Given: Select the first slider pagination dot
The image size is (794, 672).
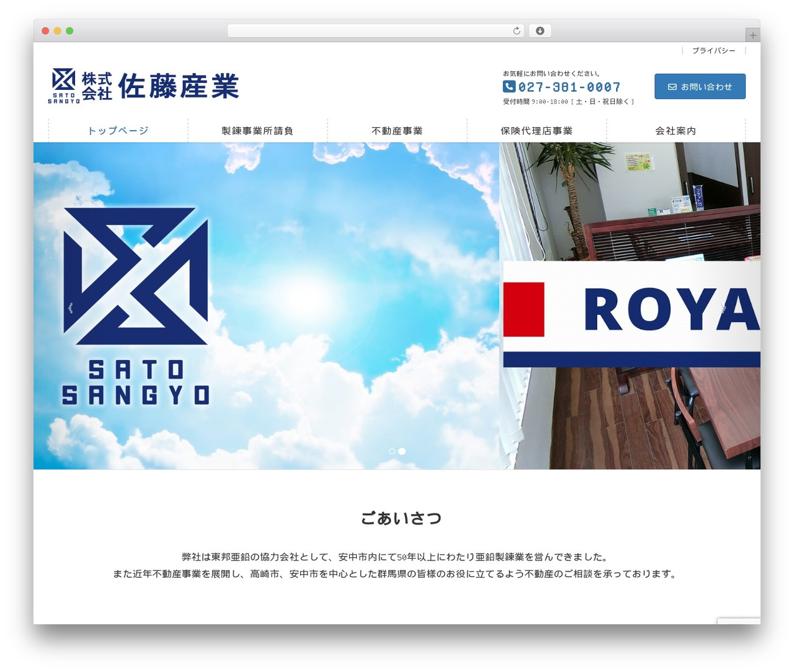Looking at the screenshot, I should (x=392, y=451).
